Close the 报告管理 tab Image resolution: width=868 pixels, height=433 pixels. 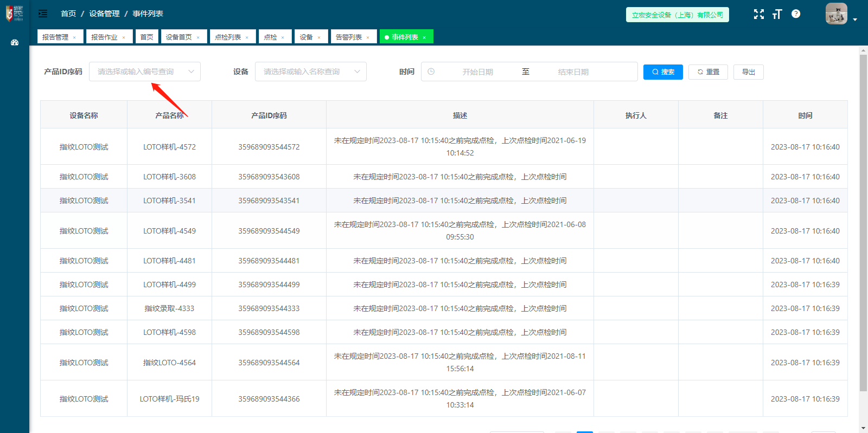(74, 37)
